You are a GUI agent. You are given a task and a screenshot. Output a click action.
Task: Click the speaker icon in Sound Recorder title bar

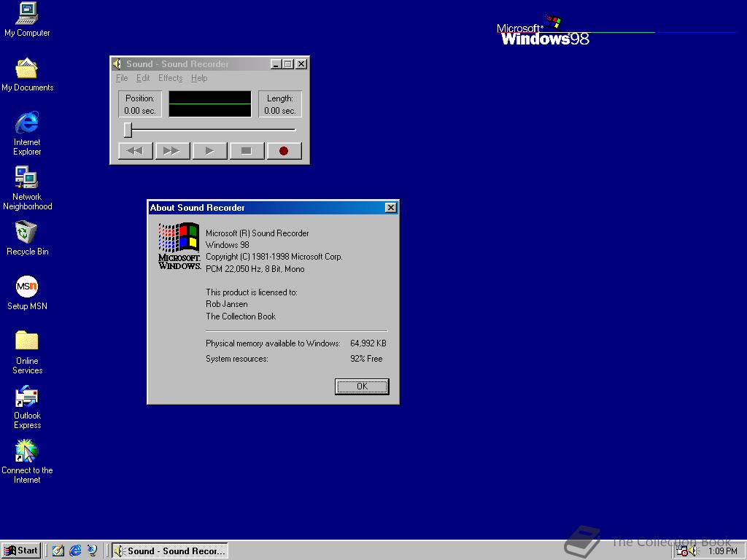click(117, 64)
